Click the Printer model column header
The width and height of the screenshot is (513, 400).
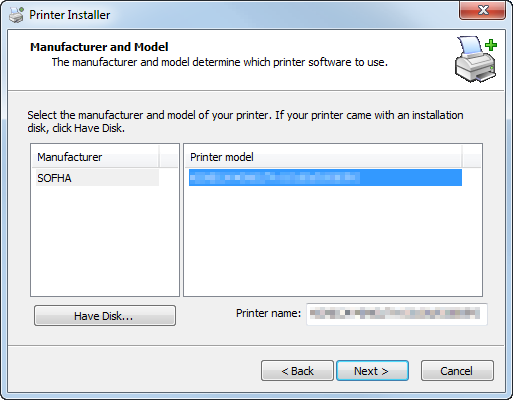pyautogui.click(x=323, y=157)
